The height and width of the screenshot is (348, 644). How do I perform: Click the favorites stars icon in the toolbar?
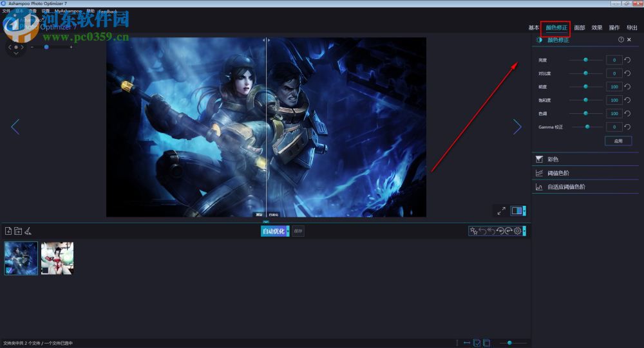(x=473, y=231)
